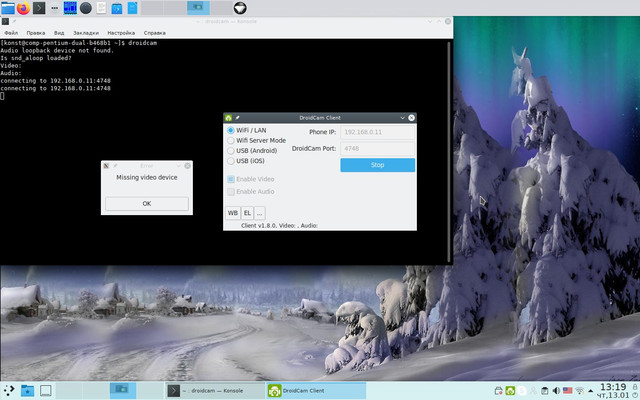
Task: Click the three-dots launcher in top panel
Action: [54, 8]
